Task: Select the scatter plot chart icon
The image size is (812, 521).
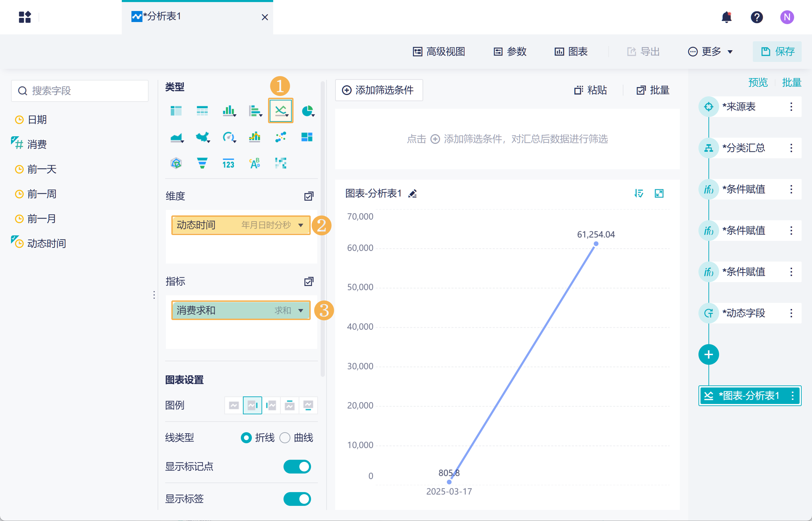Action: (281, 137)
